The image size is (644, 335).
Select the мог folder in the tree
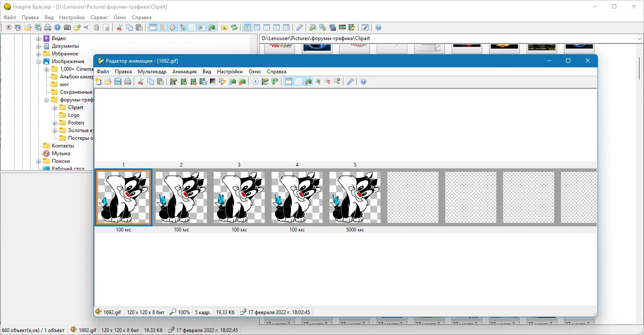coord(64,84)
